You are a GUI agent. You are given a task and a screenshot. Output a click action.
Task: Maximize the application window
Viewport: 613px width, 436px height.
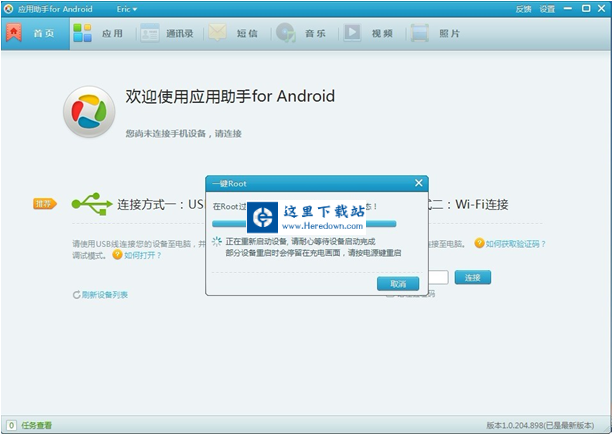(x=586, y=9)
